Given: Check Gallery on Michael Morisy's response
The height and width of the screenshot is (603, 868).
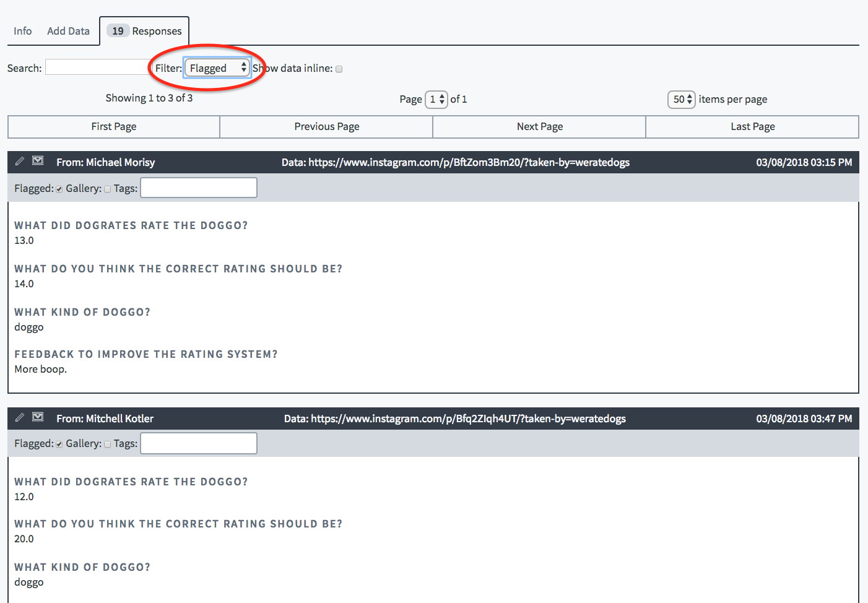Looking at the screenshot, I should tap(108, 189).
